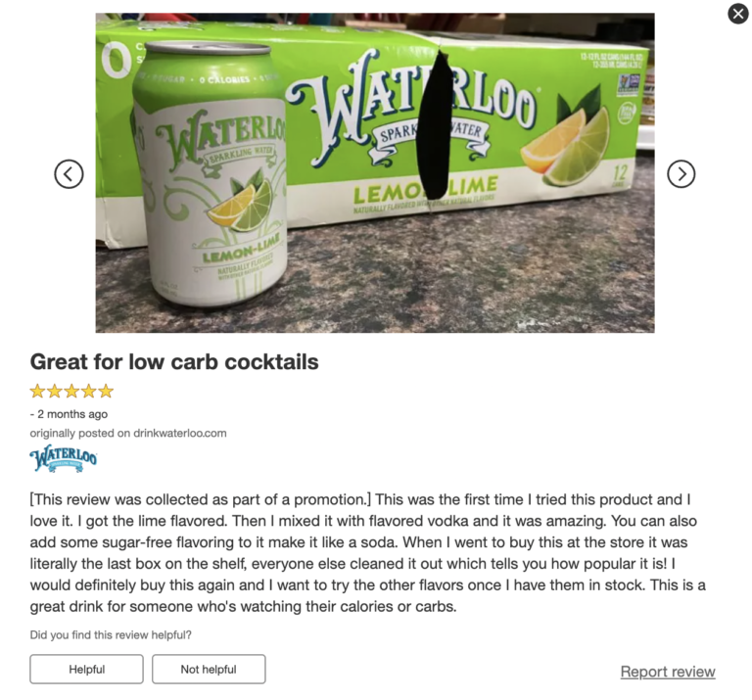Click the Waterloo can in the photo

coord(210,173)
